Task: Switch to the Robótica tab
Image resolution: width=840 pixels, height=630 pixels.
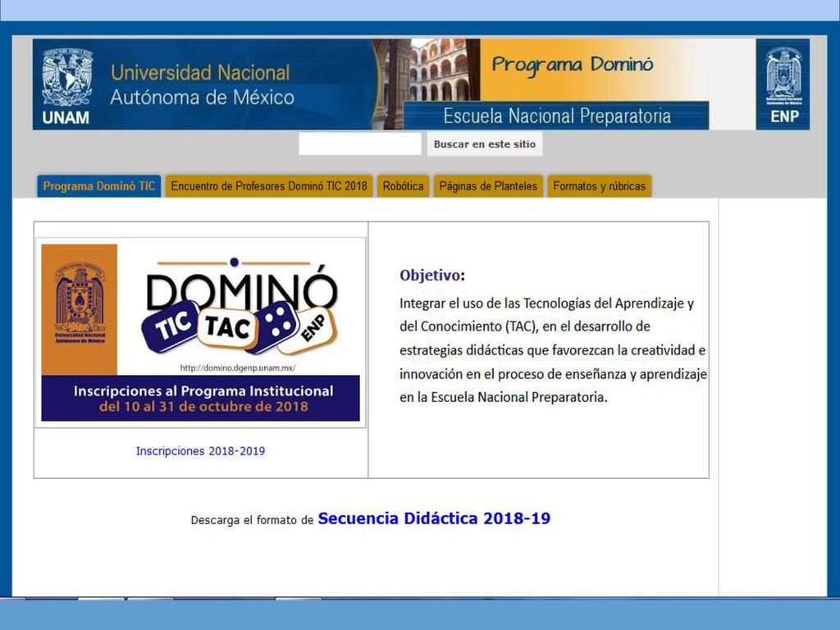Action: (x=403, y=186)
